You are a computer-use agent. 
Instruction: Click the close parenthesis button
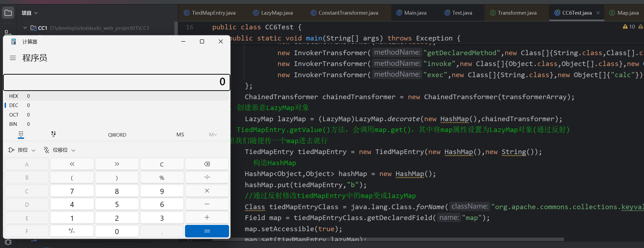pos(117,177)
